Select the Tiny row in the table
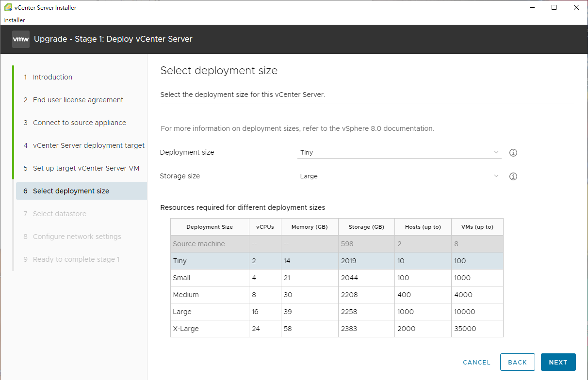Image resolution: width=588 pixels, height=380 pixels. pos(337,261)
